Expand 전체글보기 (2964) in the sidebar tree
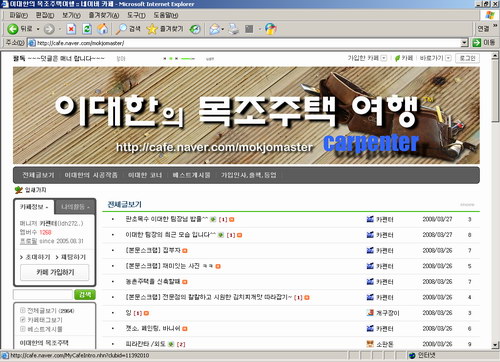The height and width of the screenshot is (362, 500). tap(23, 310)
